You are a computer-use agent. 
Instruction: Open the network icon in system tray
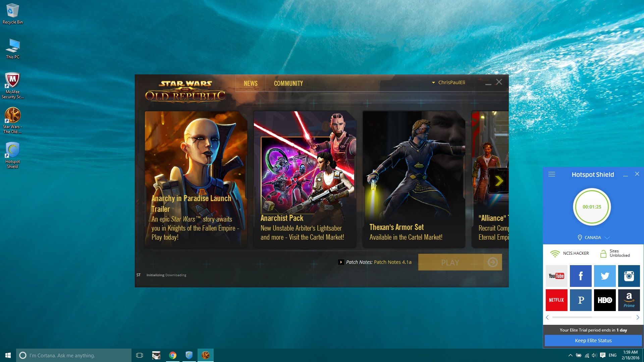[587, 355]
